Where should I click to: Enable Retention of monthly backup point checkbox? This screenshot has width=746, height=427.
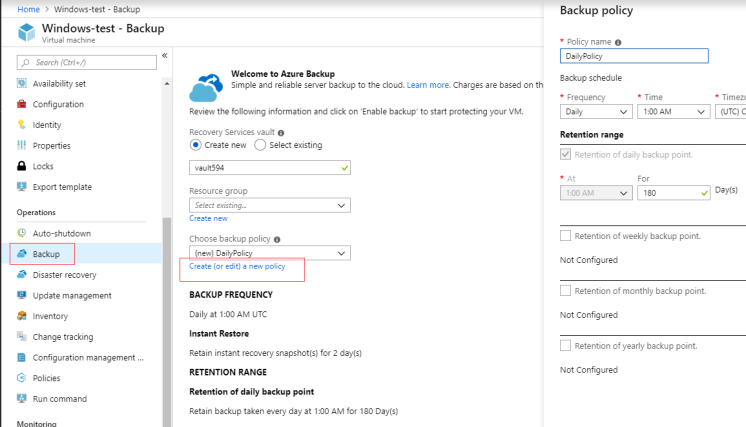565,291
